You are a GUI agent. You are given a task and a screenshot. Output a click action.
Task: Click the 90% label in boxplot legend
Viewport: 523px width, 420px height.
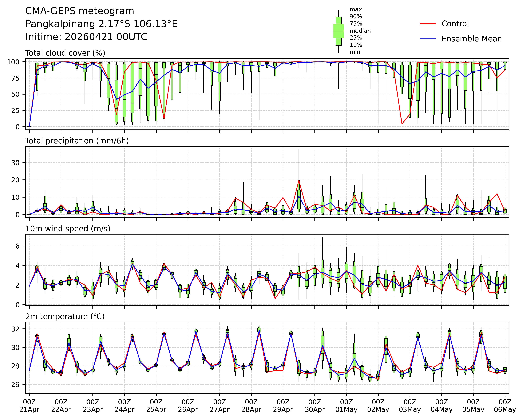356,17
